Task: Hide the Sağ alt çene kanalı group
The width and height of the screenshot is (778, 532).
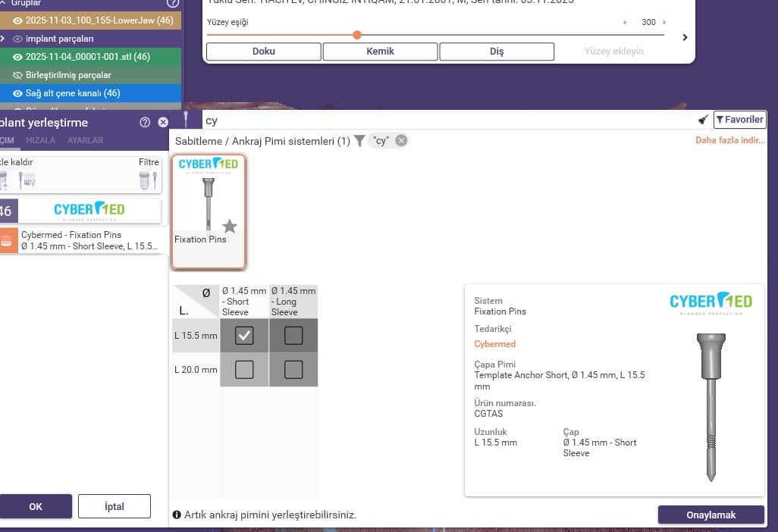Action: [18, 93]
